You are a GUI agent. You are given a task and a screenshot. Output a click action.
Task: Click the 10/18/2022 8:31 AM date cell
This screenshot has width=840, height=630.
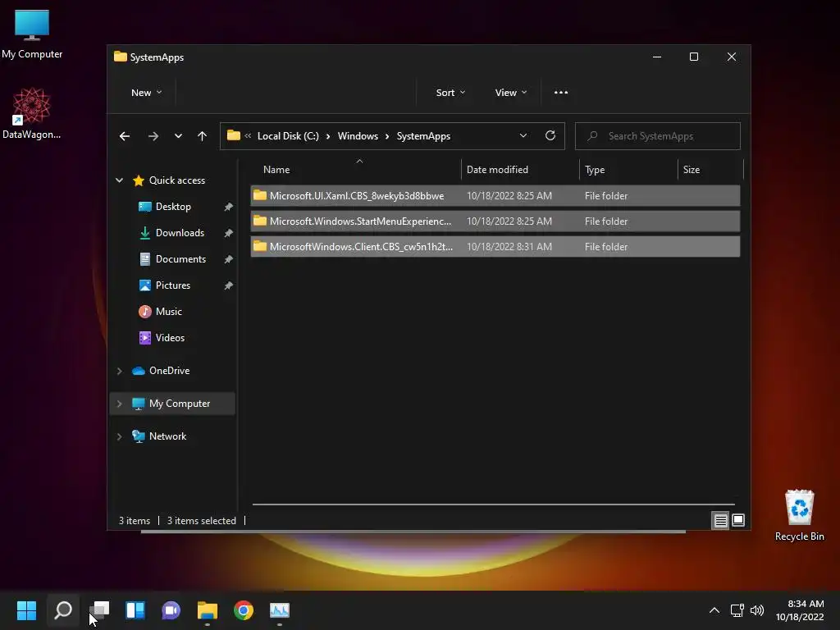click(509, 247)
